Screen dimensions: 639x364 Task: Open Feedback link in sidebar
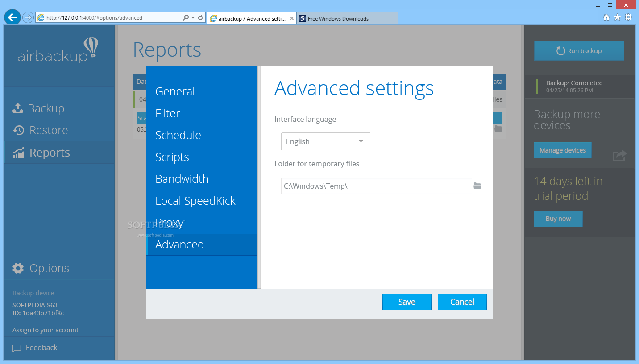(41, 347)
